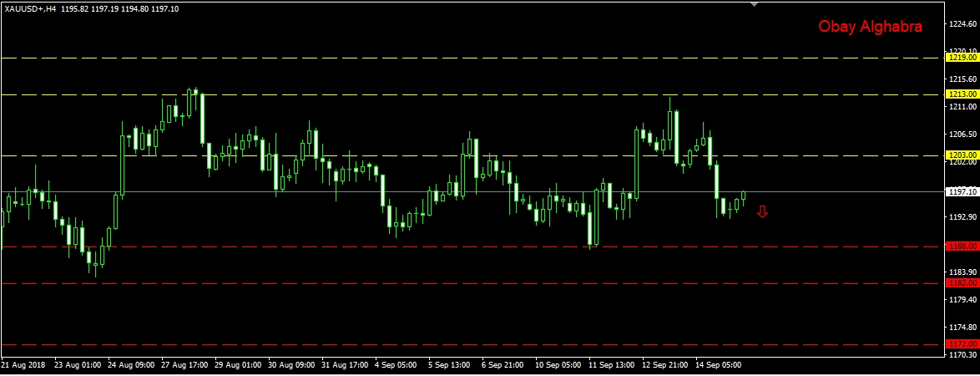The height and width of the screenshot is (376, 980).
Task: Click the 11 Sep 13:00 time label
Action: point(612,365)
